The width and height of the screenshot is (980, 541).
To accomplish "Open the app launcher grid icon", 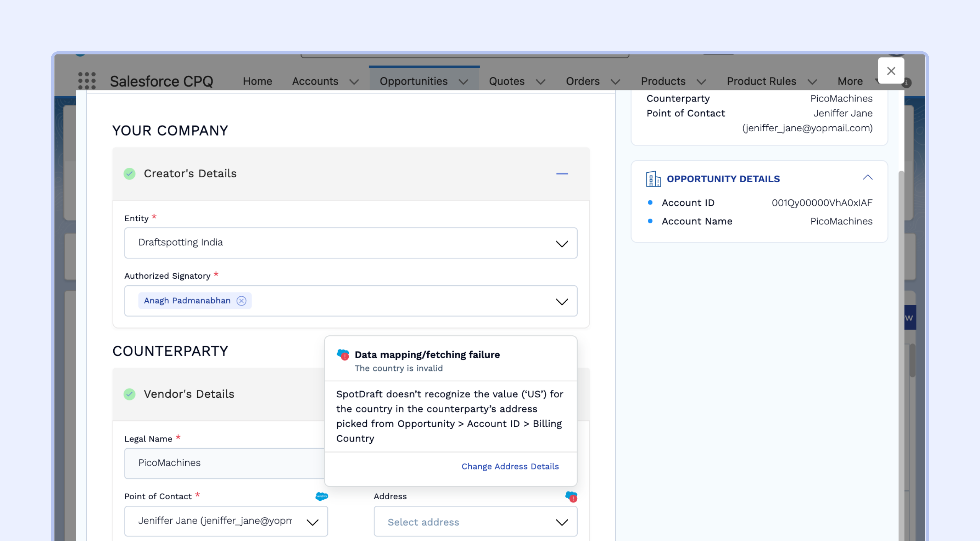I will click(x=87, y=81).
